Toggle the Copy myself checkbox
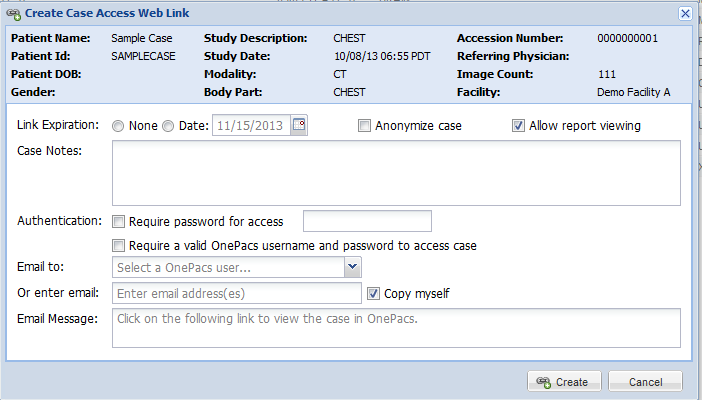The width and height of the screenshot is (702, 400). [373, 294]
